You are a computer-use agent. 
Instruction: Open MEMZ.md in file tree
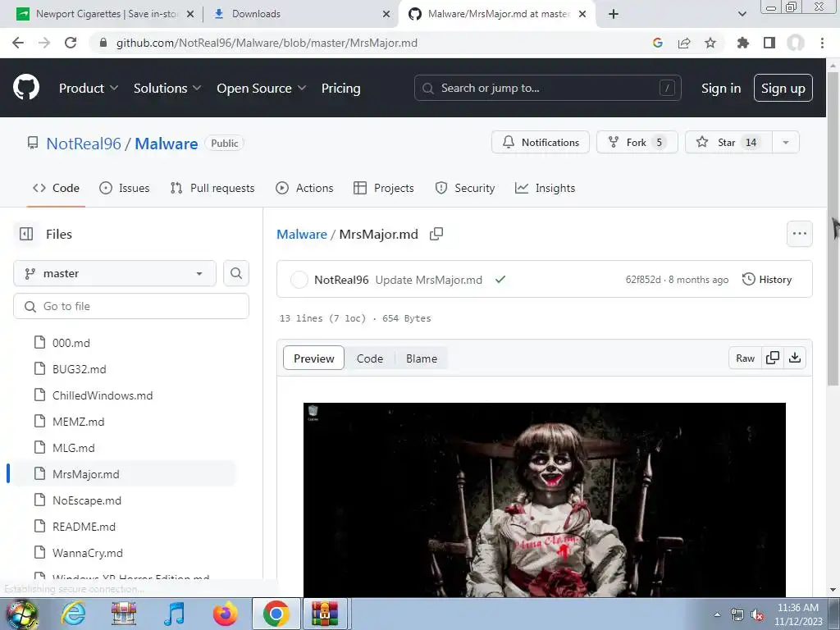pyautogui.click(x=78, y=422)
